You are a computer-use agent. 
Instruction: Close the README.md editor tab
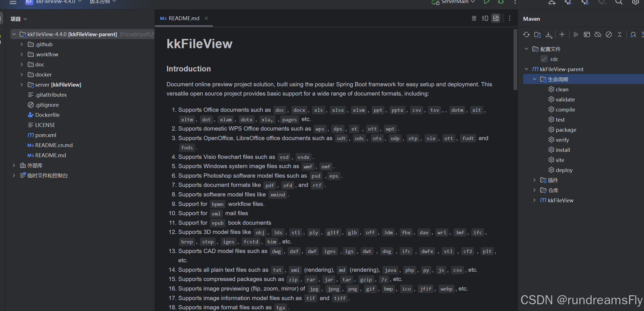[206, 18]
